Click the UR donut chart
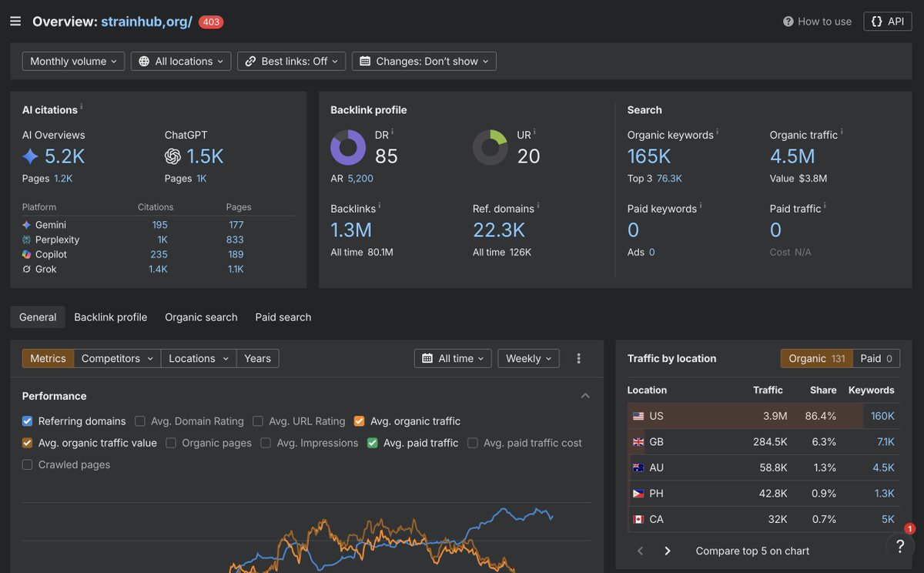924x573 pixels. [490, 147]
